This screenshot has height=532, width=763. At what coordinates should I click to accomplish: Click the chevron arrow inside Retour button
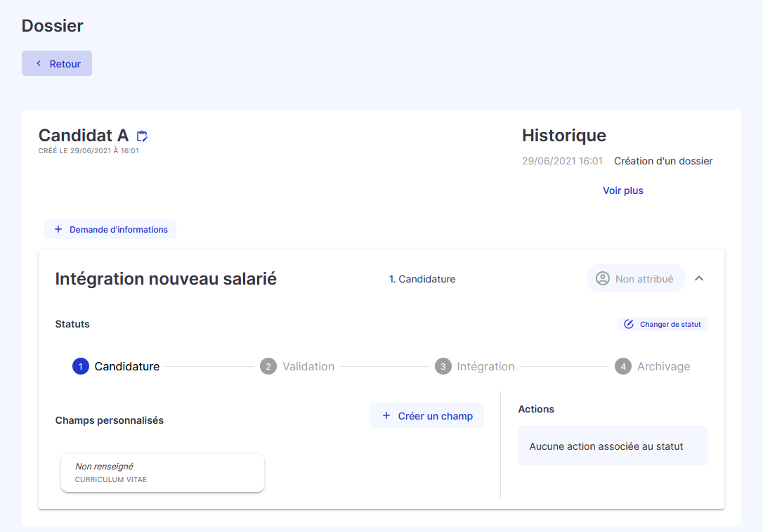(x=39, y=63)
